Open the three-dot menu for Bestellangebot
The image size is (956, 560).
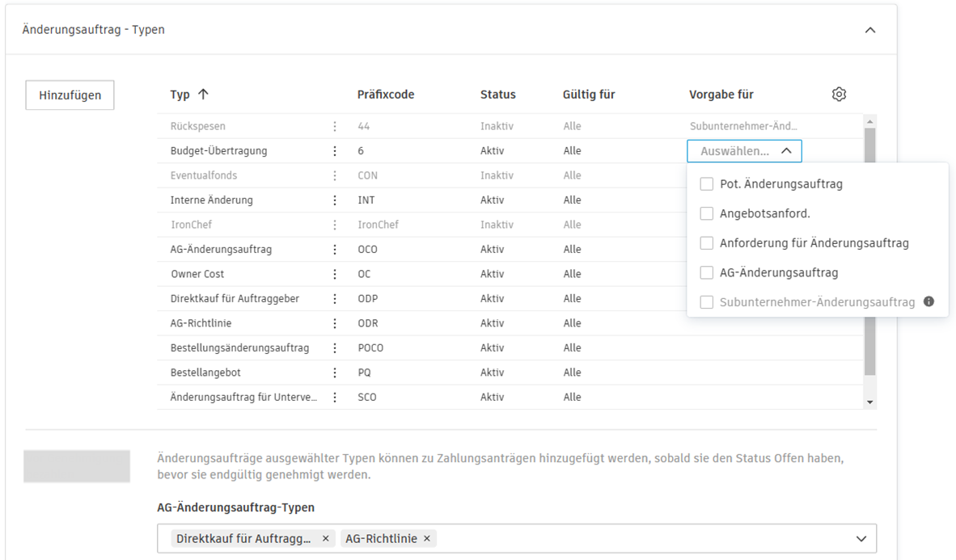point(334,372)
